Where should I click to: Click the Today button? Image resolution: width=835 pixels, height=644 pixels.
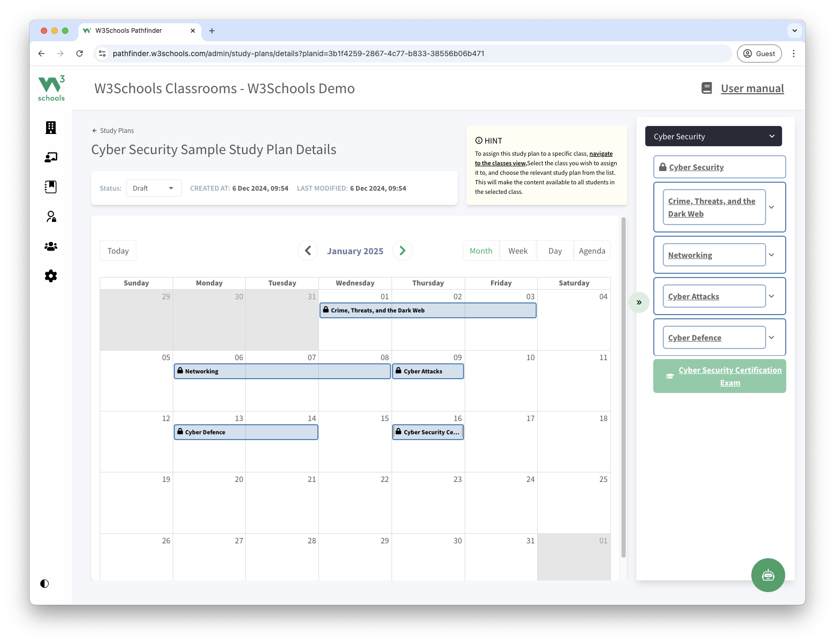point(118,251)
